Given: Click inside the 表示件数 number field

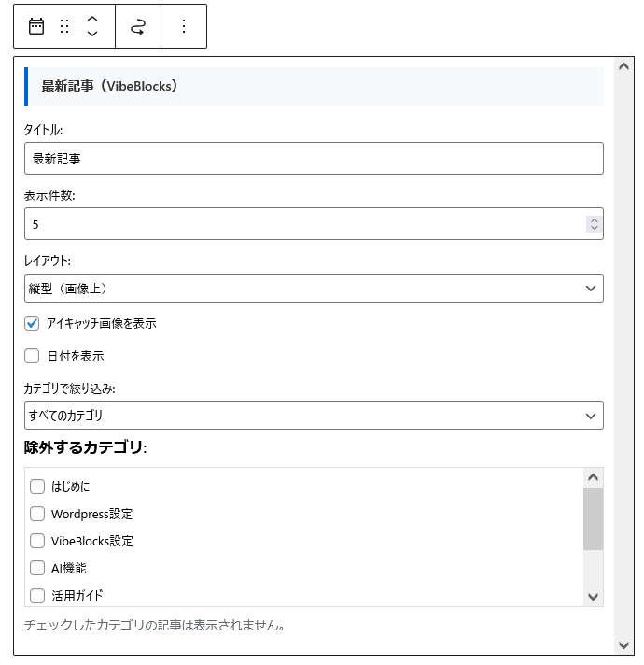Looking at the screenshot, I should point(299,224).
